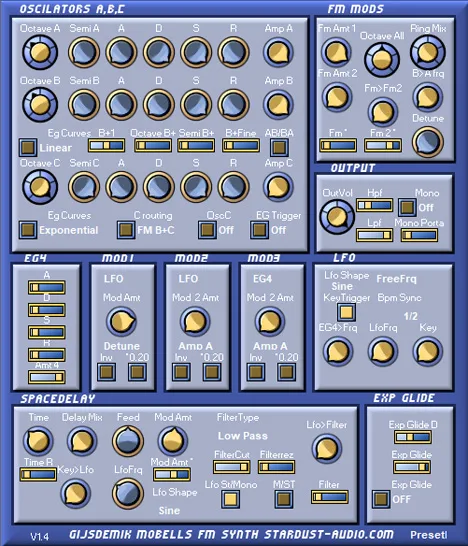Toggle the Exp Glide OFF switch

click(x=381, y=499)
